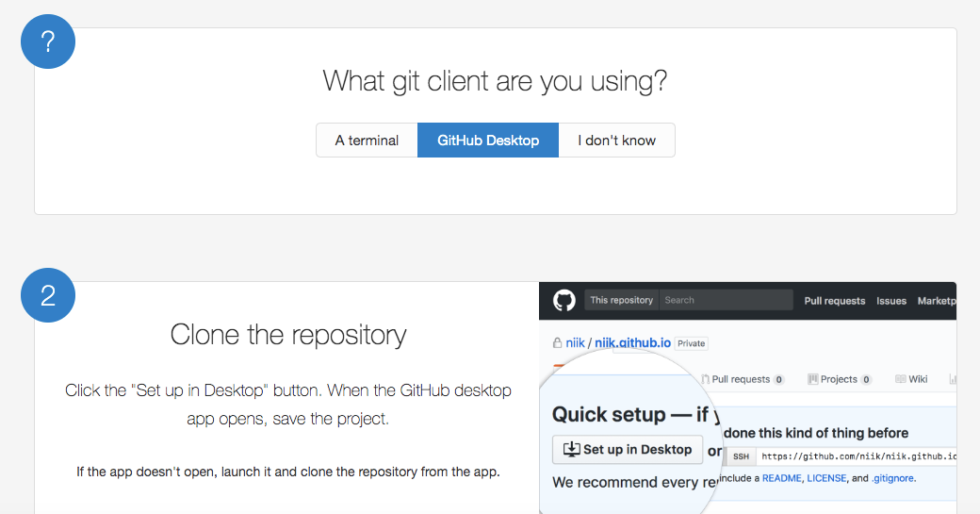Open the niik.github.io repository link
This screenshot has width=980, height=514.
(632, 342)
